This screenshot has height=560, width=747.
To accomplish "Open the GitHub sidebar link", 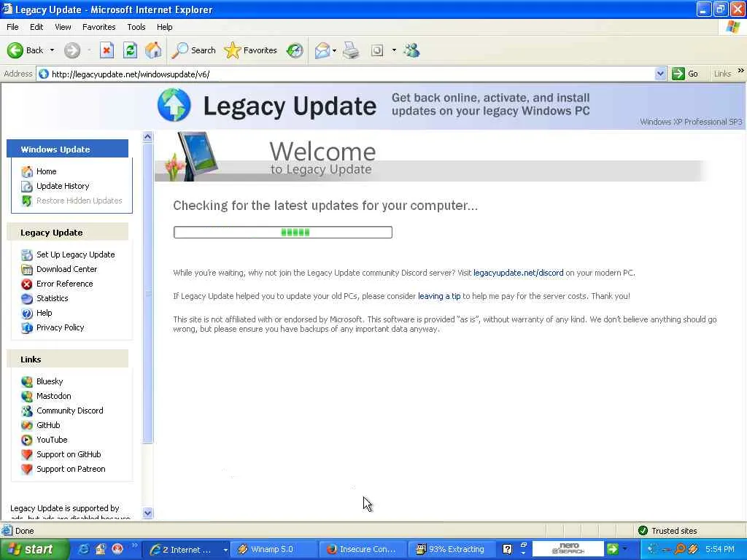I will pyautogui.click(x=48, y=425).
